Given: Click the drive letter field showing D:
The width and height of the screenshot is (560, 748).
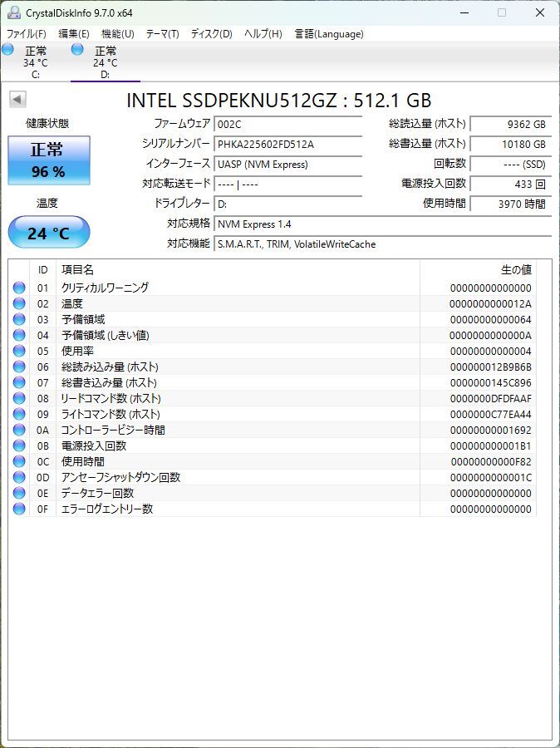Looking at the screenshot, I should 287,204.
